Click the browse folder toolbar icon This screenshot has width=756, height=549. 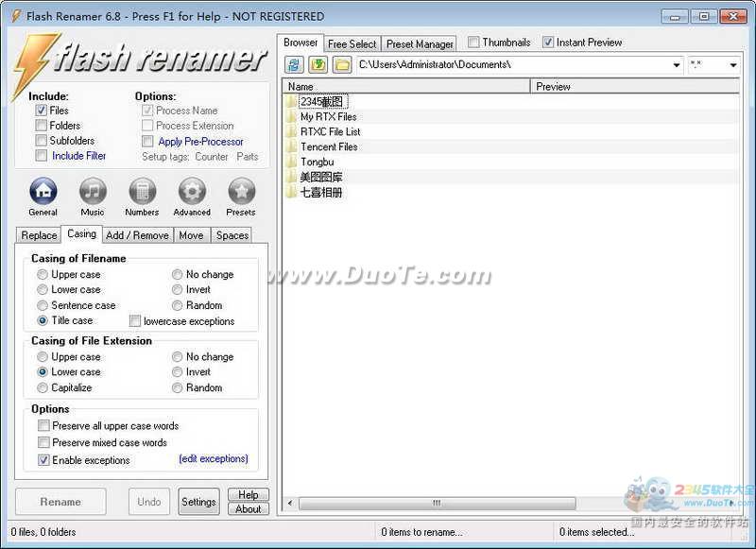[342, 64]
